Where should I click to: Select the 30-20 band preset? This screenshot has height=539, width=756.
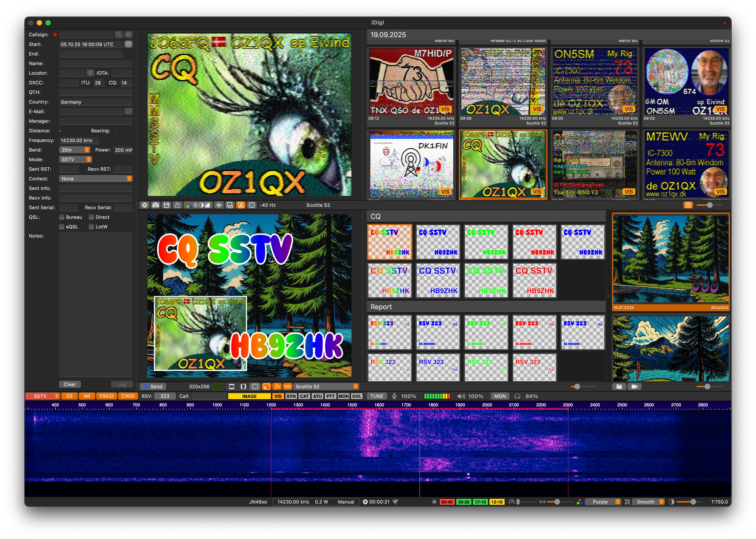point(463,502)
